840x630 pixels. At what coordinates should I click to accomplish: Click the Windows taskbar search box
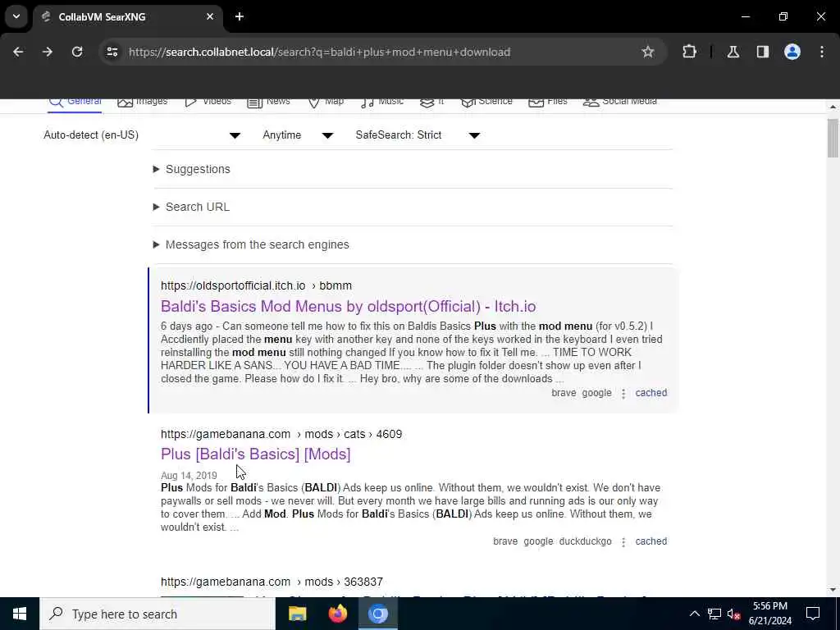[x=157, y=614]
